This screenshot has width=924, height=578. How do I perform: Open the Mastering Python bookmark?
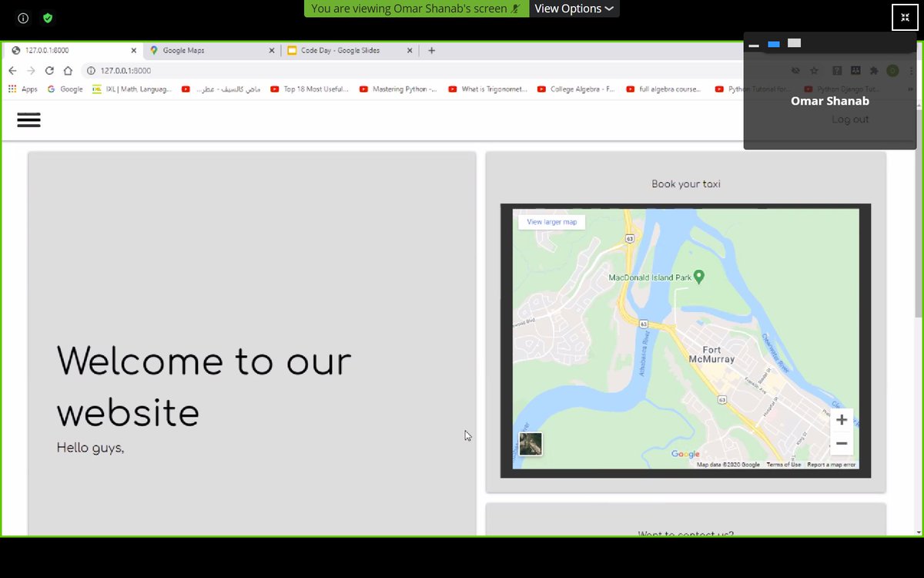[398, 89]
